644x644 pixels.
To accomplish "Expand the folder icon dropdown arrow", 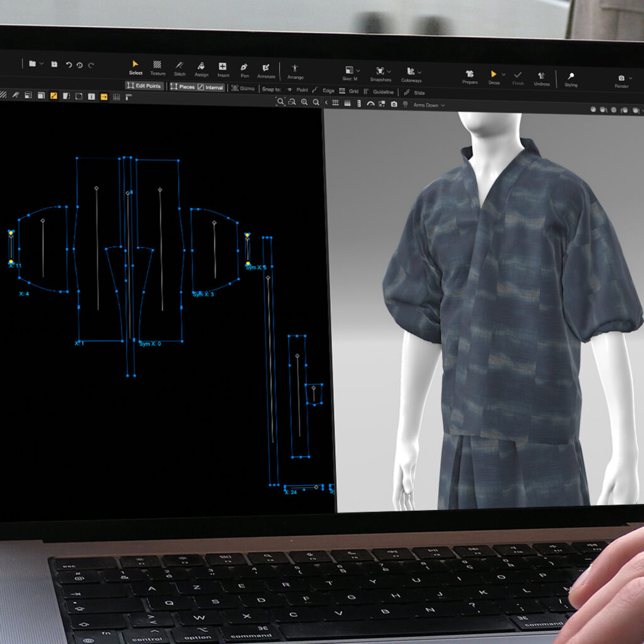I will coord(42,64).
